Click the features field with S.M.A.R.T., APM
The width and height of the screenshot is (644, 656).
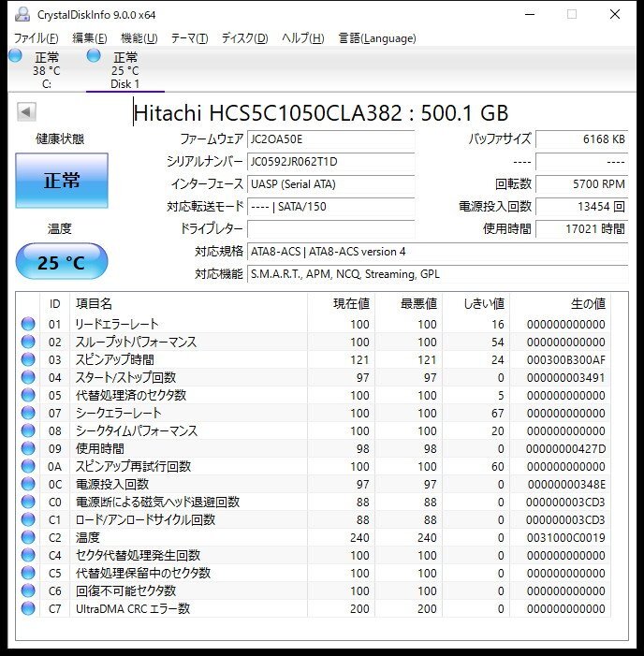438,274
